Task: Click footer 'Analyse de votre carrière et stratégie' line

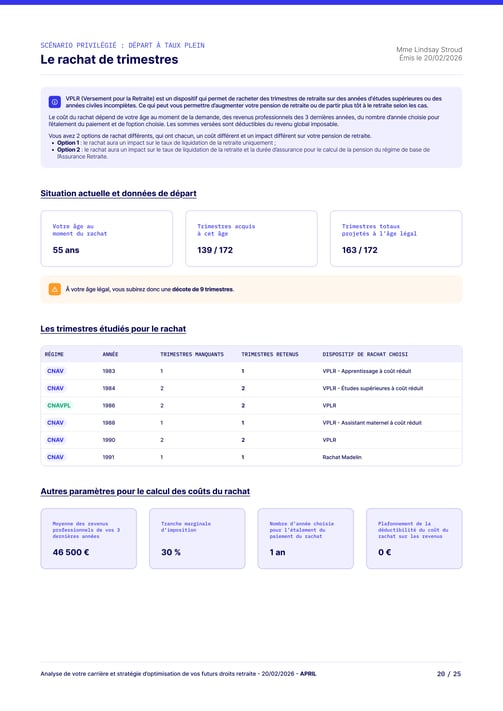Action: (178, 674)
